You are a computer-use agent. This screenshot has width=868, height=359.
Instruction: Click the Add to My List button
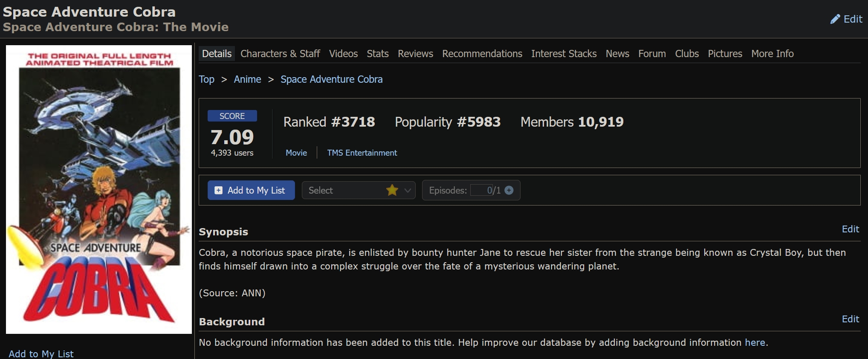[251, 190]
